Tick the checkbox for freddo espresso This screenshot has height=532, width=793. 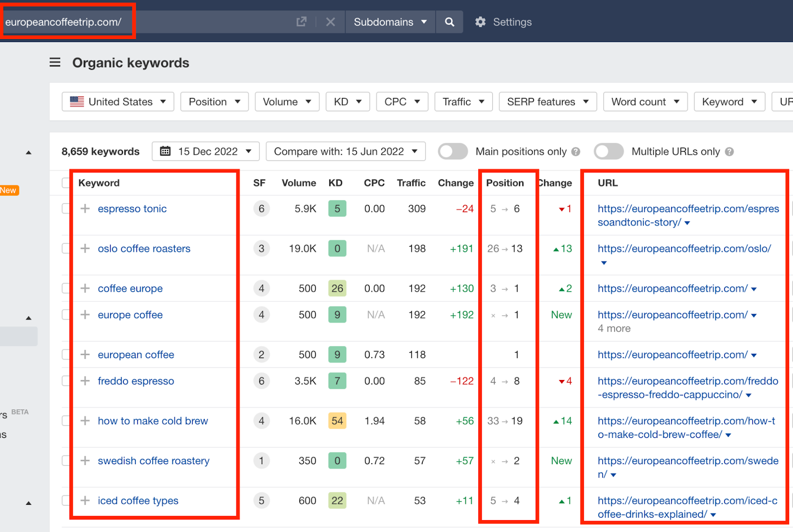[x=66, y=381]
